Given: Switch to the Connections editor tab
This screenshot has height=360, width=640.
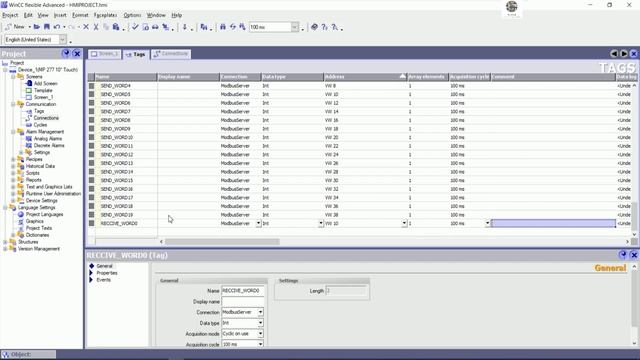Looking at the screenshot, I should click(171, 54).
